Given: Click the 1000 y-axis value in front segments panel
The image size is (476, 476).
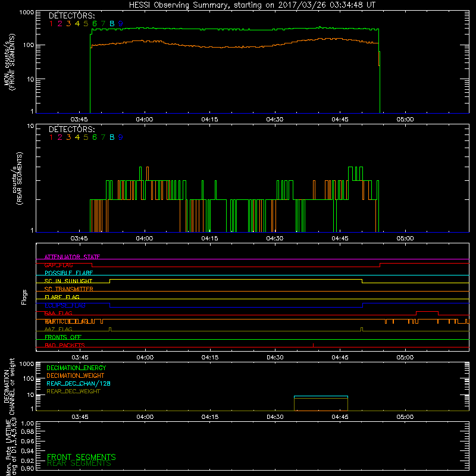Looking at the screenshot, I should tap(27, 12).
